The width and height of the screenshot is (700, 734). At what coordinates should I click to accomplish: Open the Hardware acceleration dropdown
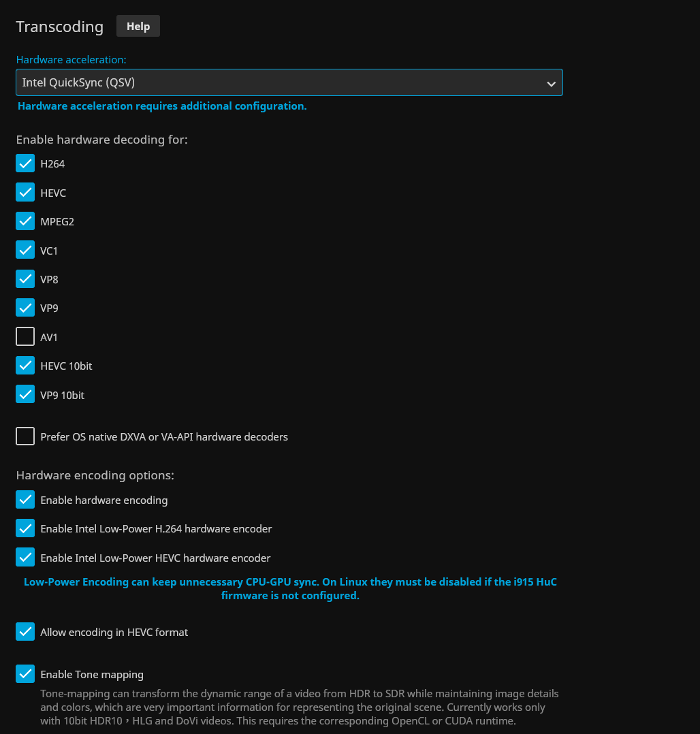click(289, 83)
